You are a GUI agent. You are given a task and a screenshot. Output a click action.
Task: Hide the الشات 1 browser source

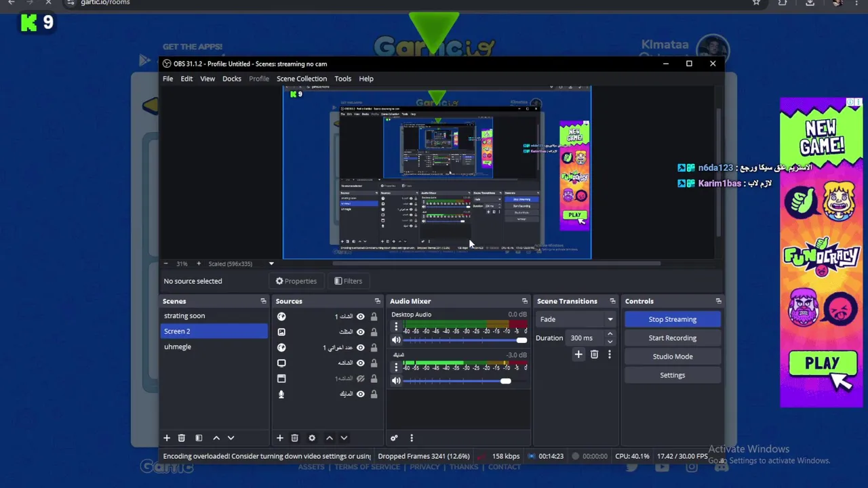(x=361, y=317)
